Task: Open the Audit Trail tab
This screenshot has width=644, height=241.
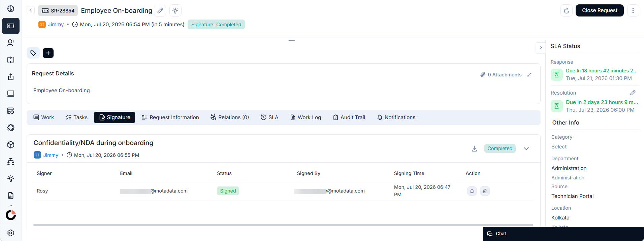Action: [349, 117]
